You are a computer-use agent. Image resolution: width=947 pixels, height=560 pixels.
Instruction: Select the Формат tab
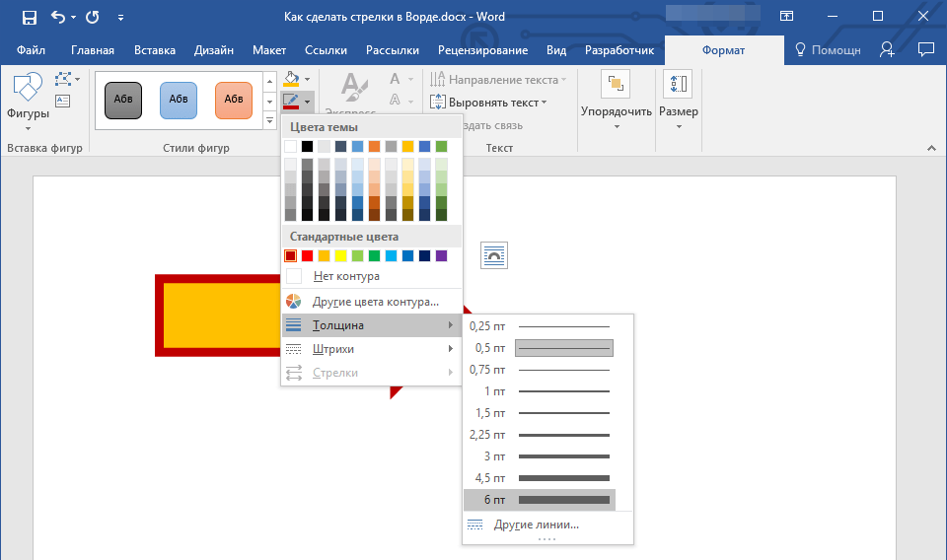coord(723,50)
